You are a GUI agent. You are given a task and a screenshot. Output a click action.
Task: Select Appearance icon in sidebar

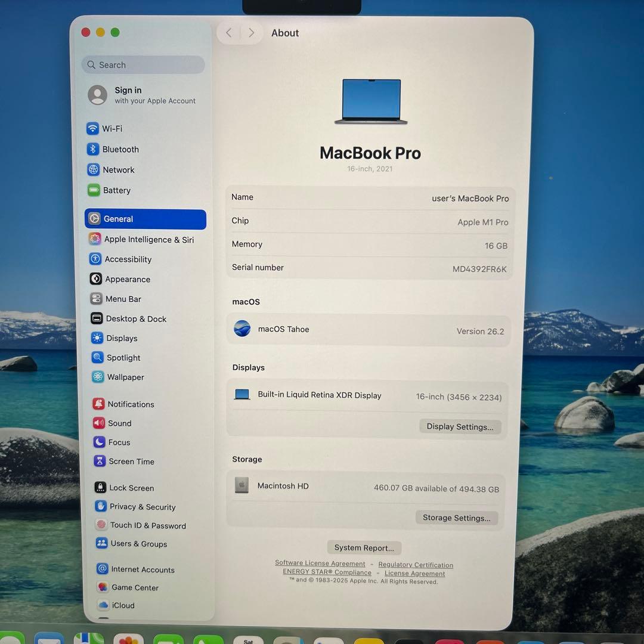pyautogui.click(x=95, y=279)
